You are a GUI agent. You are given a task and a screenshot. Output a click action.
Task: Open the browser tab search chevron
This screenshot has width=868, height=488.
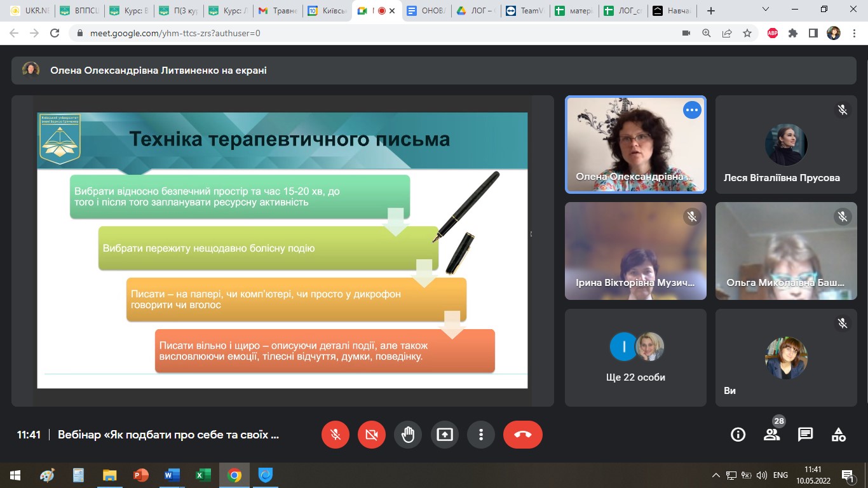[x=766, y=10]
